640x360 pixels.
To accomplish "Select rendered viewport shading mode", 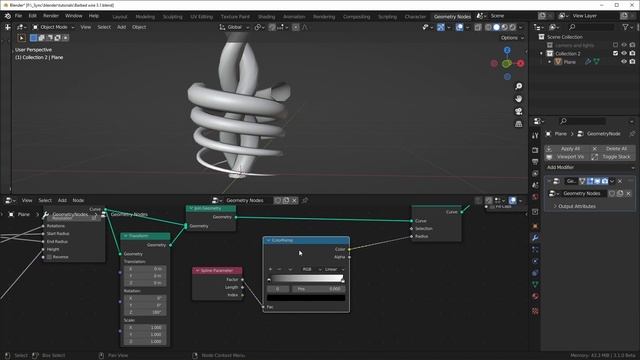I will 513,27.
